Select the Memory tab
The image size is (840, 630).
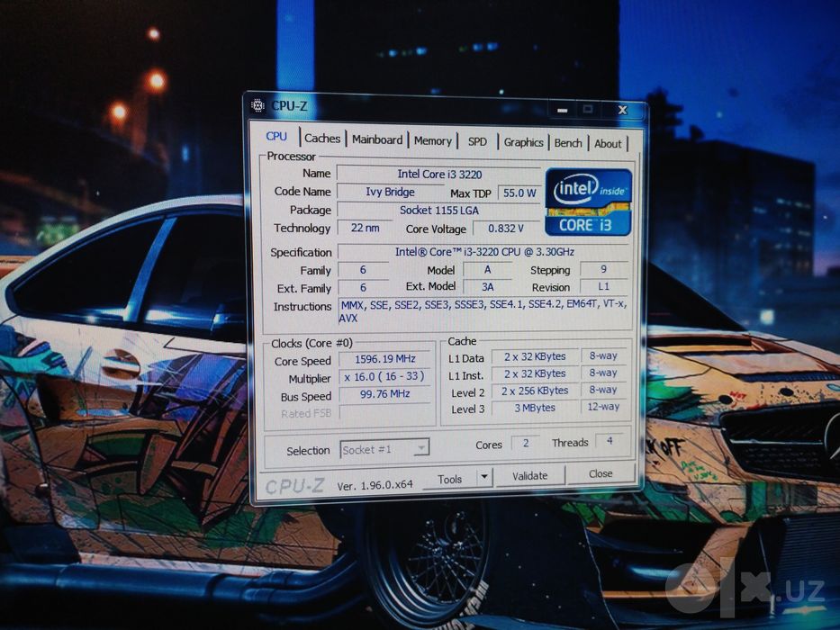[433, 141]
